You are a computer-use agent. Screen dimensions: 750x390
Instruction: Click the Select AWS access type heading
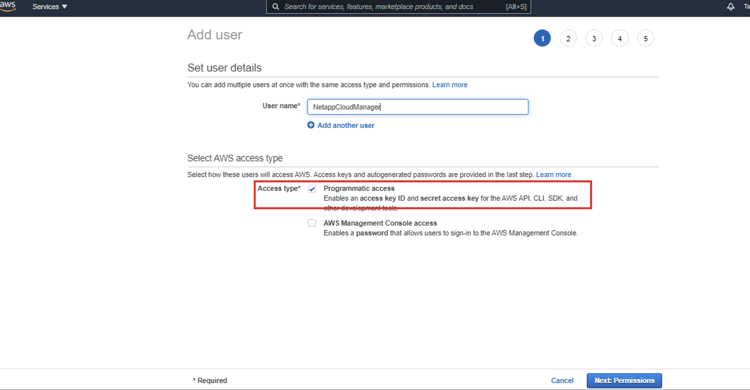235,158
